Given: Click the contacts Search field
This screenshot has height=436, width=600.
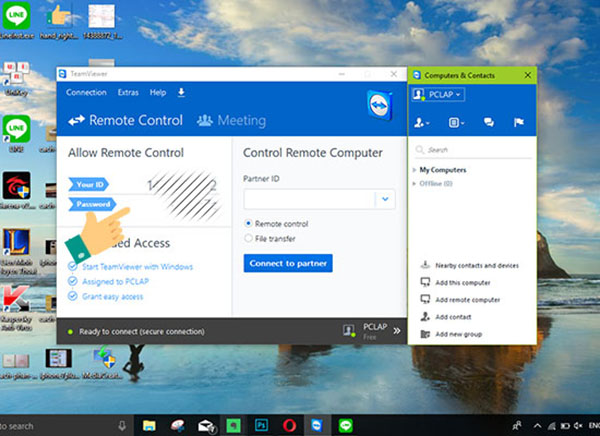Looking at the screenshot, I should click(473, 150).
